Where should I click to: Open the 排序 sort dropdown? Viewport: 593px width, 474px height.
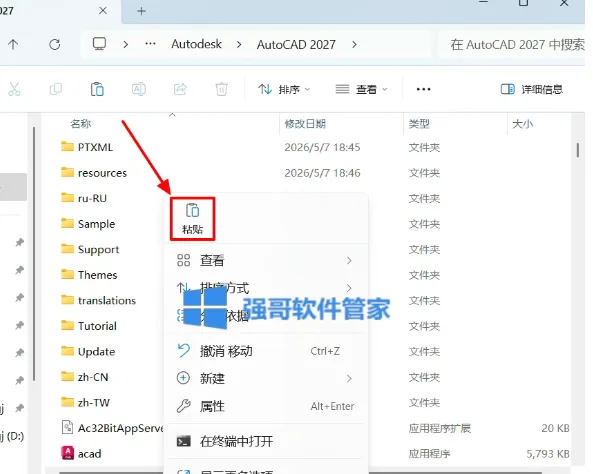284,90
